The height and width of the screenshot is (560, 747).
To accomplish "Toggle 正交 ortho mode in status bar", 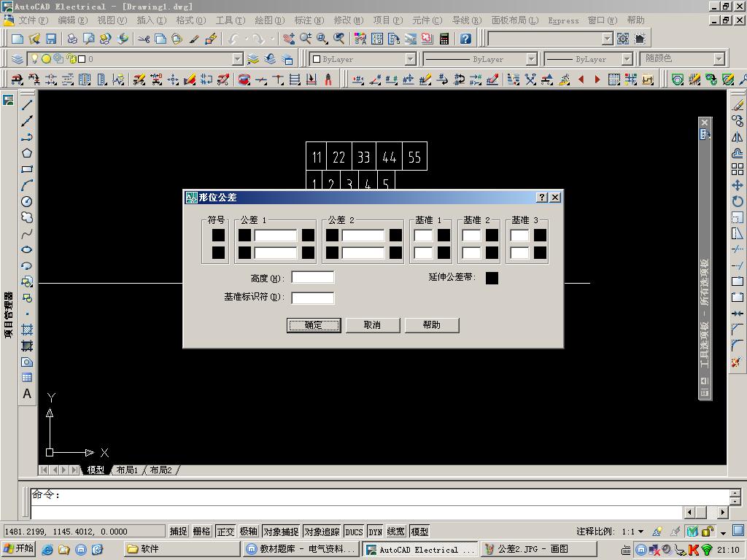I will pos(225,531).
